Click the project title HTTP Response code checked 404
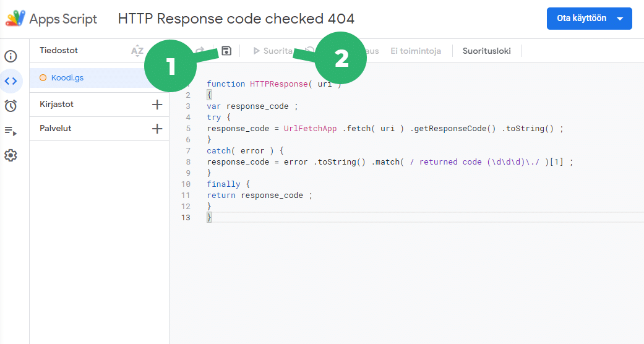The height and width of the screenshot is (344, 644). click(x=236, y=19)
